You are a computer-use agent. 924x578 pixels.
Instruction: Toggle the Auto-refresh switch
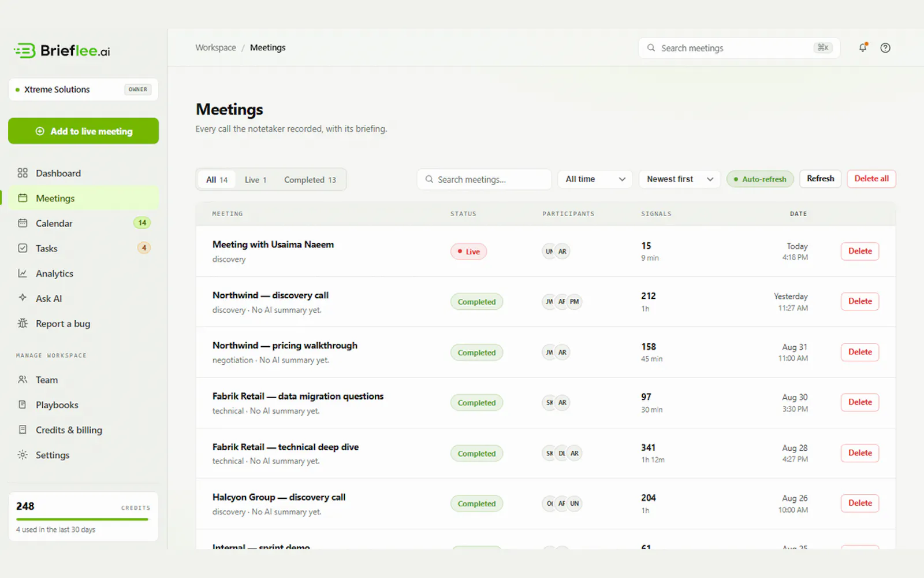(760, 179)
